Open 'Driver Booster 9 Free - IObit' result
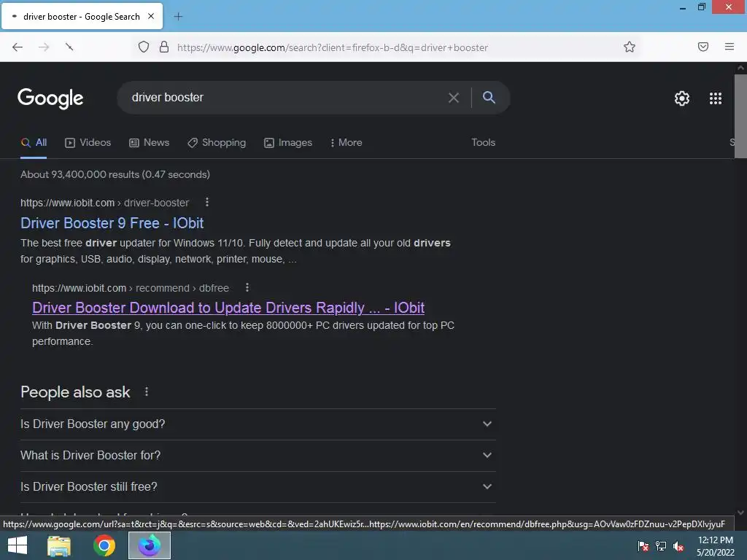 point(112,223)
